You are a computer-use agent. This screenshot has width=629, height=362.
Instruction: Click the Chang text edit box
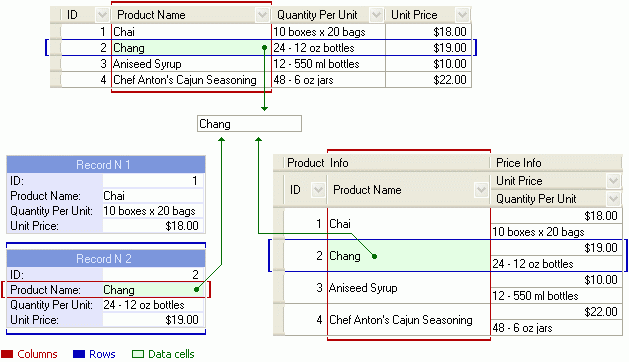pos(249,124)
